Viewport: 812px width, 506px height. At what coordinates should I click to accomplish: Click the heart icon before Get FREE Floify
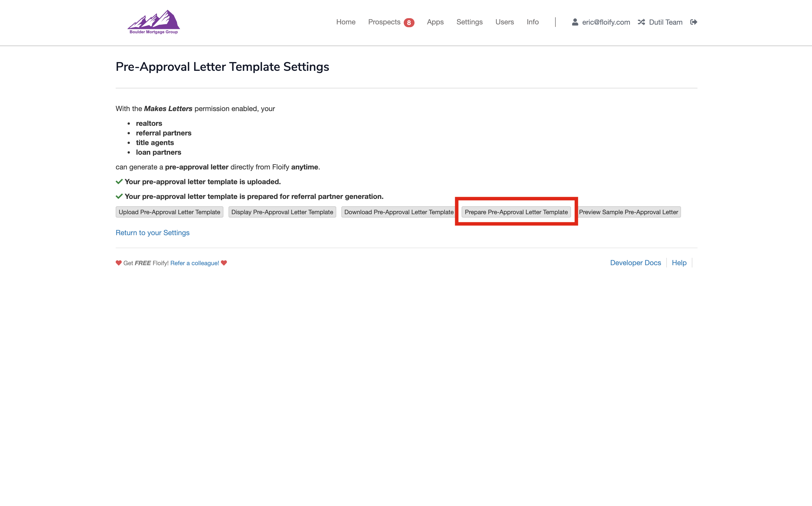(119, 263)
